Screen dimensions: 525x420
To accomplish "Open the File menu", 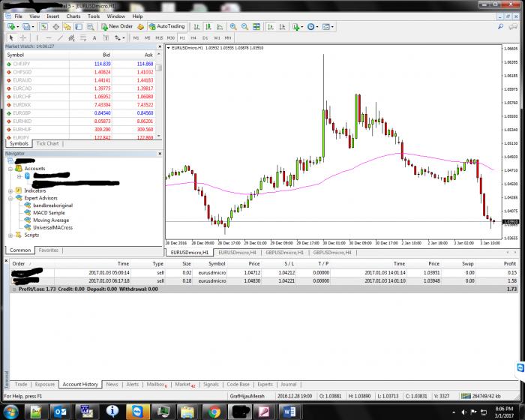I will 19,16.
